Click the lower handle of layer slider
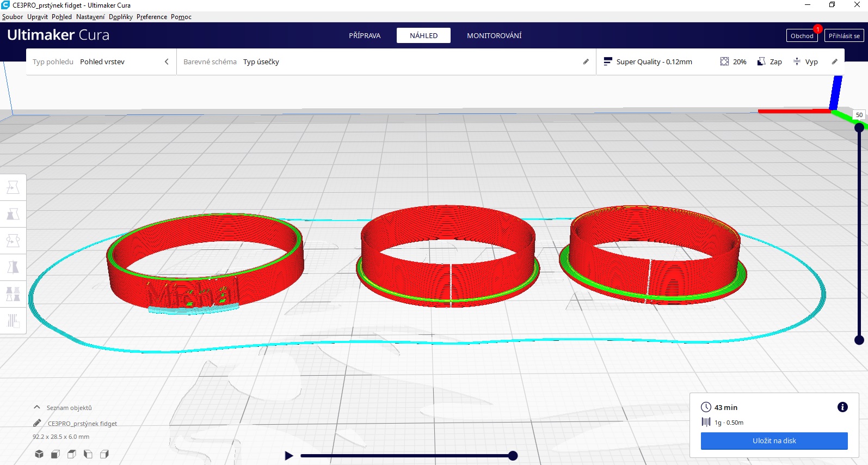 (859, 340)
